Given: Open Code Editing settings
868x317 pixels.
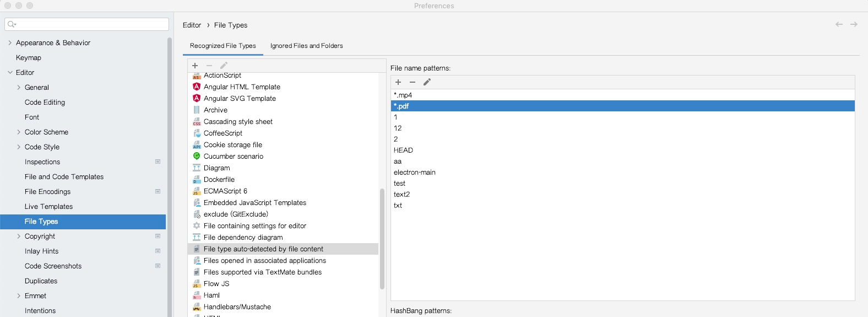Looking at the screenshot, I should point(45,102).
